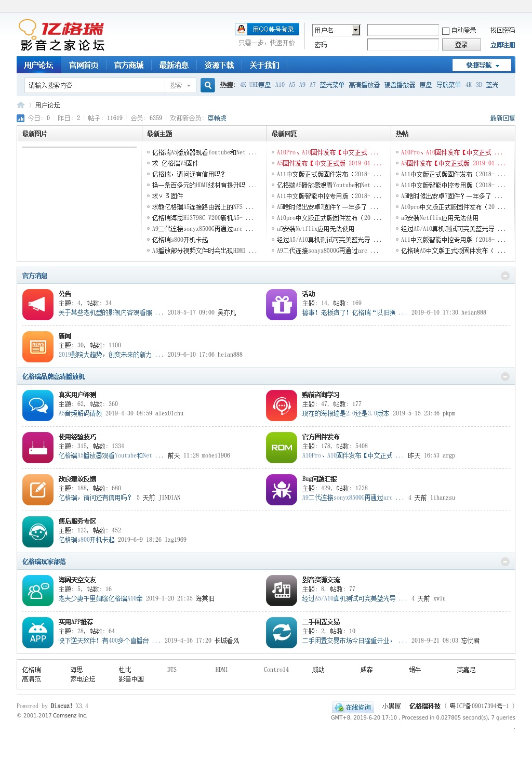Click the statistics bar chart icon
The height and width of the screenshot is (758, 532).
coord(21,118)
